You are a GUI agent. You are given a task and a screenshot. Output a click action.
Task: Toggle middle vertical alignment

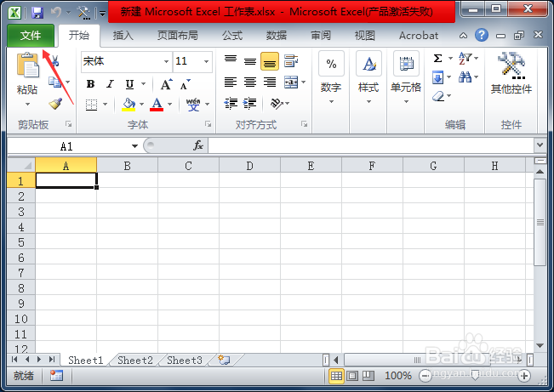[x=250, y=60]
